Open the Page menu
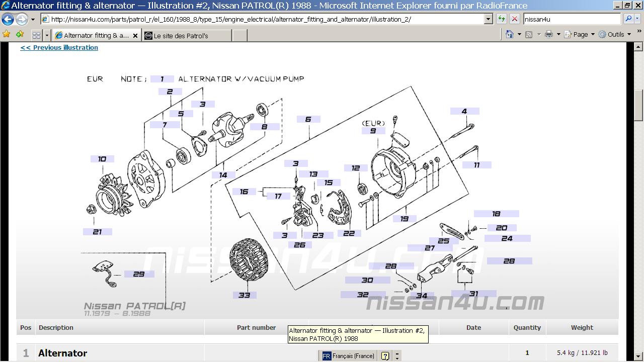Image resolution: width=644 pixels, height=362 pixels. pos(579,34)
